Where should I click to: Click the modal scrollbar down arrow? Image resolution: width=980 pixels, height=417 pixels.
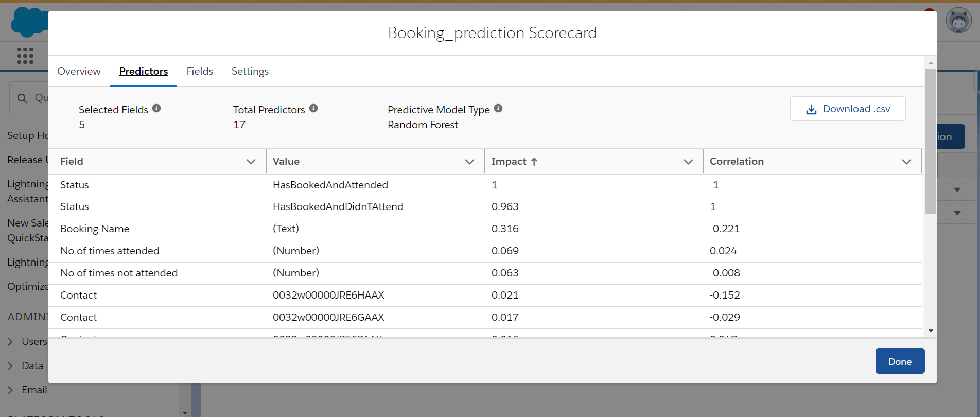pyautogui.click(x=931, y=331)
